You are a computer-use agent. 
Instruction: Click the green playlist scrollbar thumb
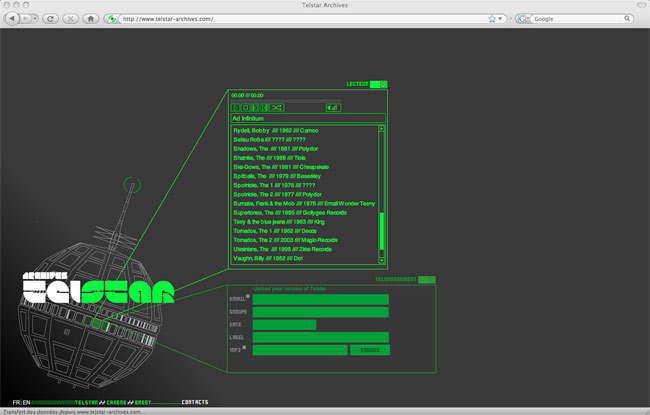(381, 231)
